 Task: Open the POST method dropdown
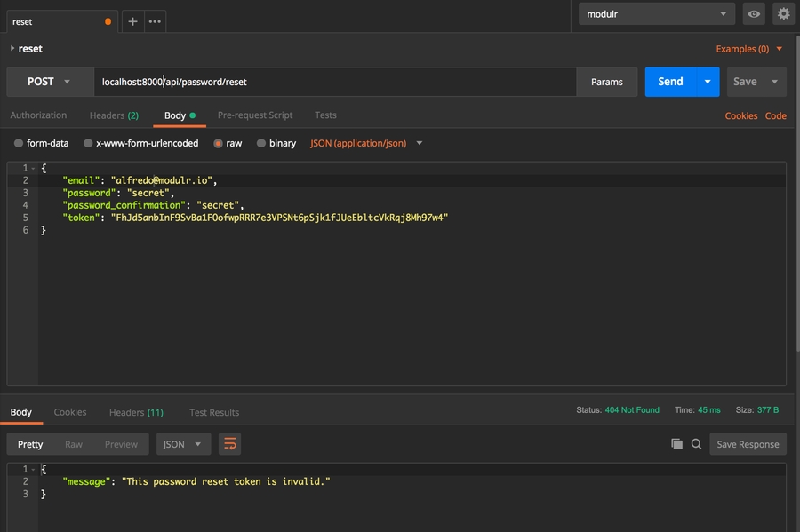[x=50, y=82]
